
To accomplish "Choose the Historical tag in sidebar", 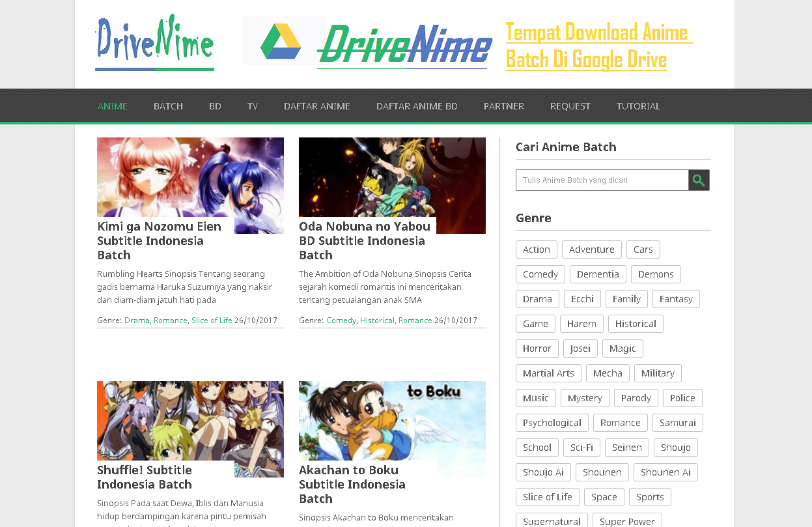I will (x=636, y=324).
